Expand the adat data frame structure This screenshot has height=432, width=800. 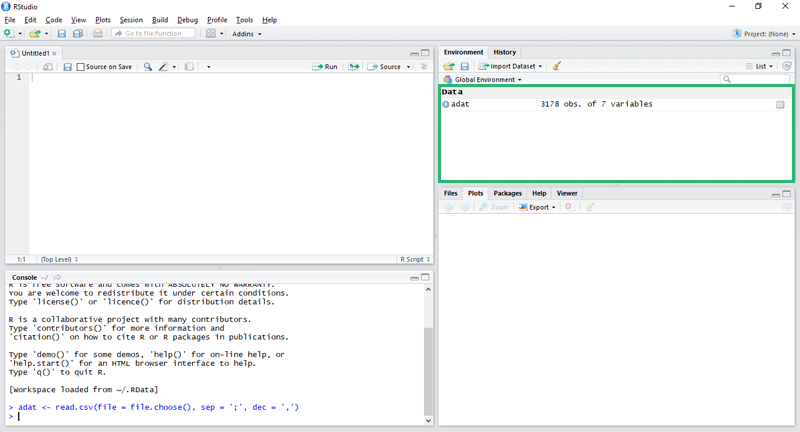[446, 104]
